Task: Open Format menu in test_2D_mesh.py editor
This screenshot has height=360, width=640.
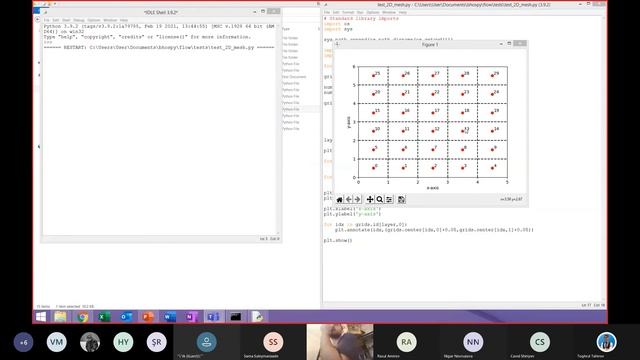Action: click(348, 12)
